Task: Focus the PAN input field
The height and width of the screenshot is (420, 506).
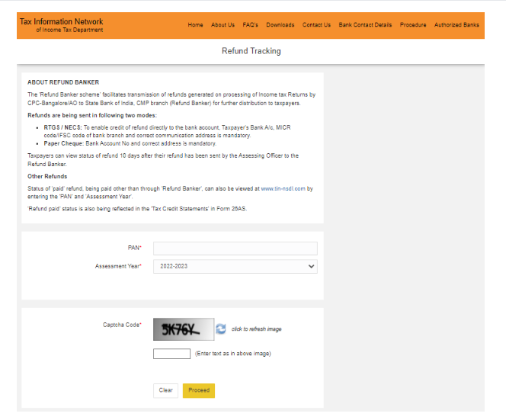Action: tap(235, 248)
